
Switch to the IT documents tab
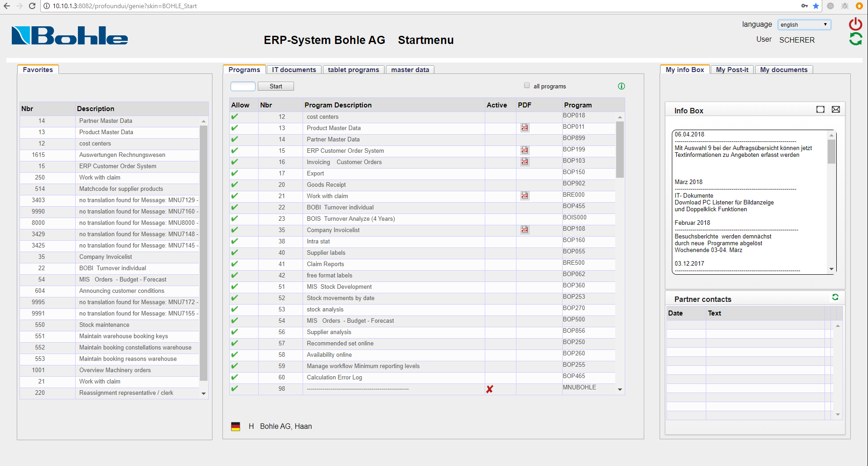point(294,70)
